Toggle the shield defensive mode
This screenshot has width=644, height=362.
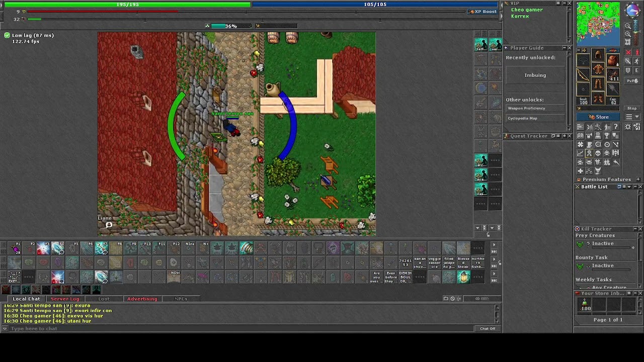[x=628, y=70]
